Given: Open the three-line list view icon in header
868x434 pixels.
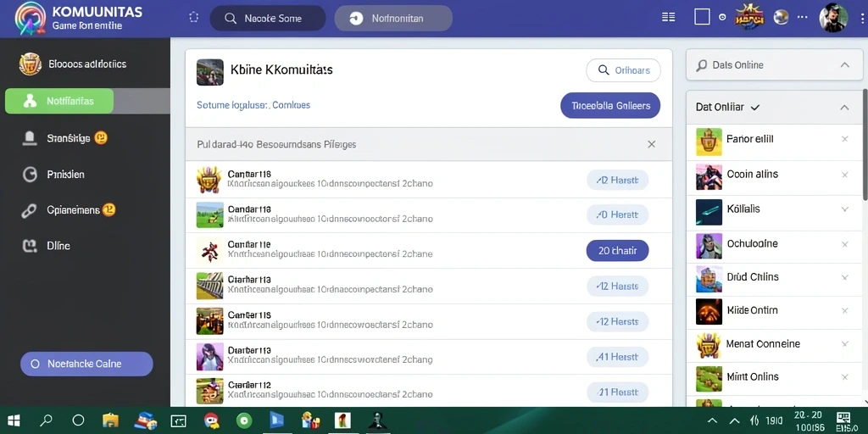Looking at the screenshot, I should click(669, 17).
